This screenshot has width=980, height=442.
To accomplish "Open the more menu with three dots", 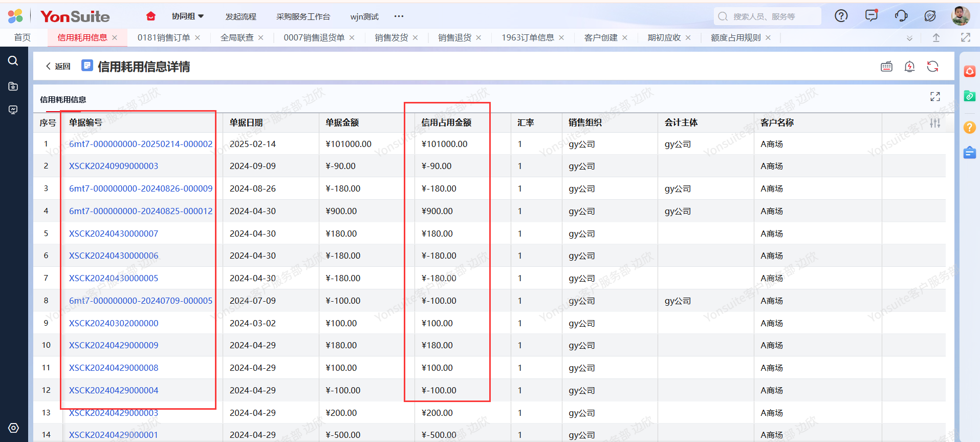I will (x=399, y=16).
